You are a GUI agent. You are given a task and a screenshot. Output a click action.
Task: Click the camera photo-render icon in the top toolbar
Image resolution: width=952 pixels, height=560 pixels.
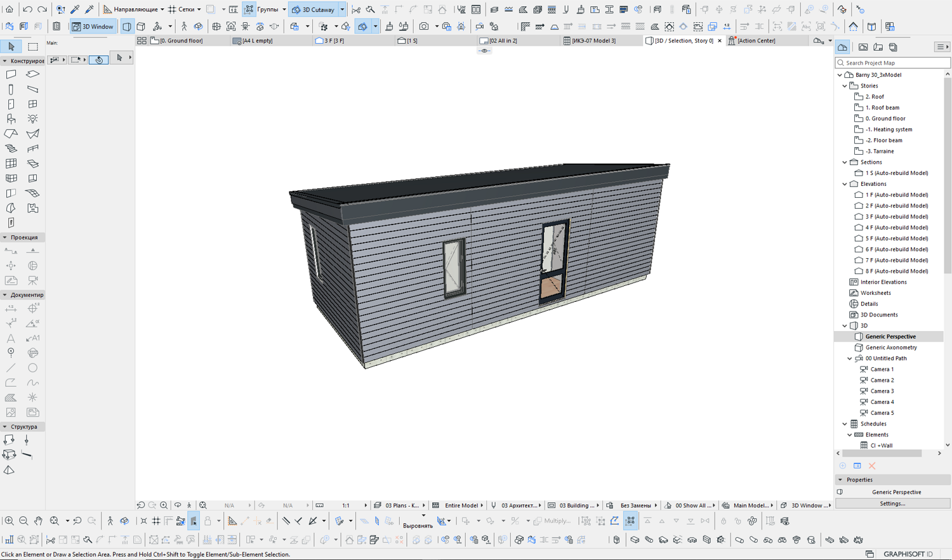(x=423, y=27)
